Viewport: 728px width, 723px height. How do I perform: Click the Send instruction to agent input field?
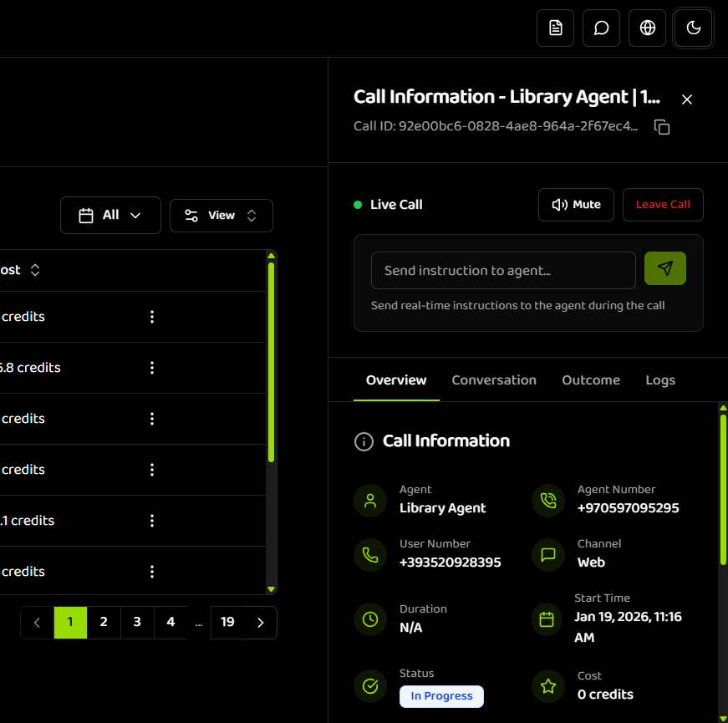pos(502,270)
